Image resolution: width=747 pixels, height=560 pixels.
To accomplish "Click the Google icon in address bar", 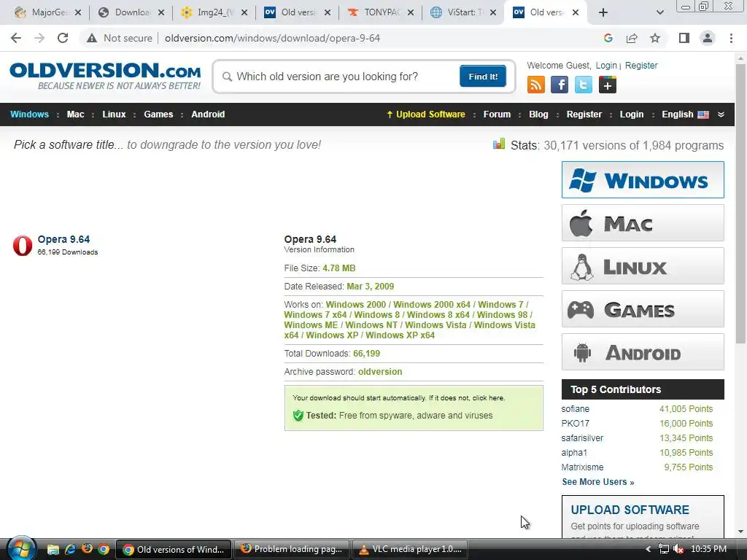I will tap(608, 38).
